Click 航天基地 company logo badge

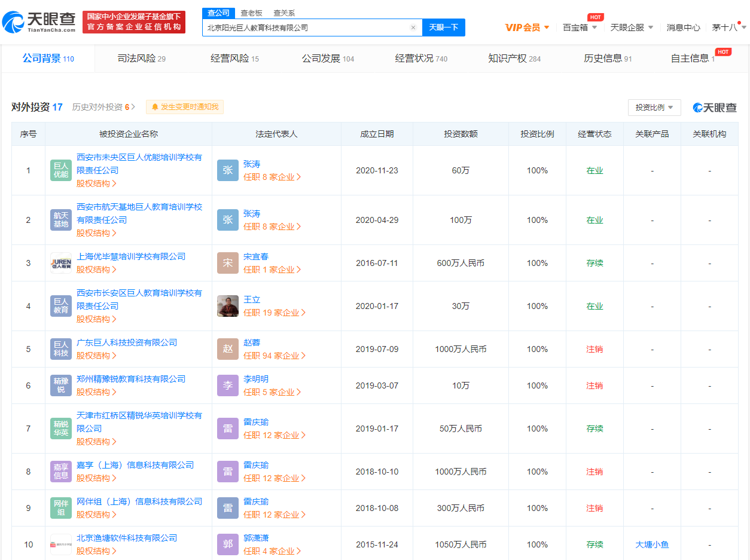click(x=61, y=220)
